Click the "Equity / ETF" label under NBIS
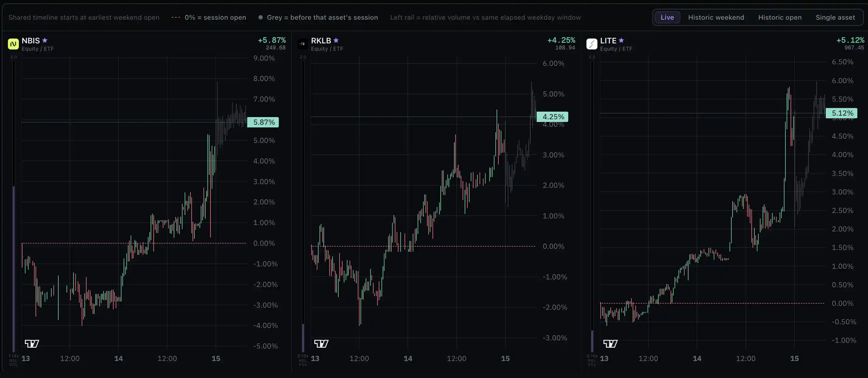 click(x=38, y=49)
